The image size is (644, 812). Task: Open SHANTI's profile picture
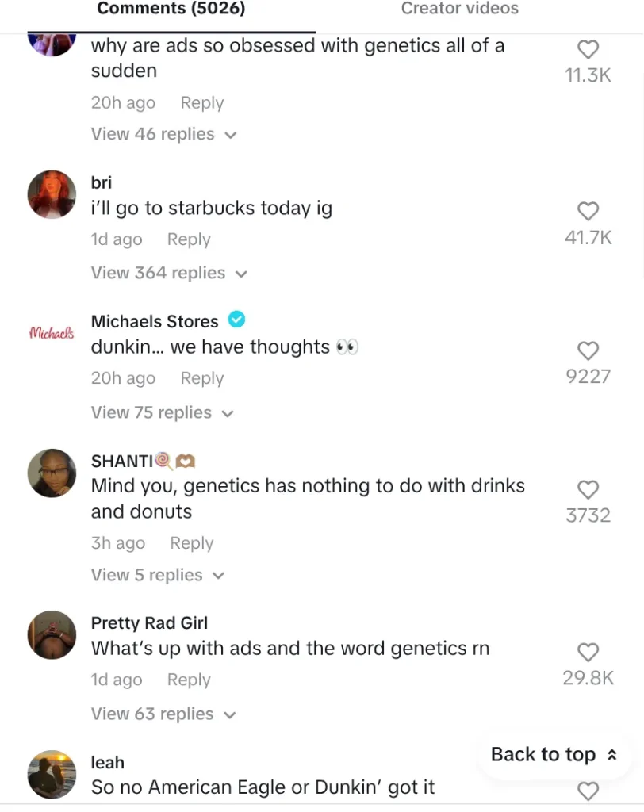(x=52, y=473)
